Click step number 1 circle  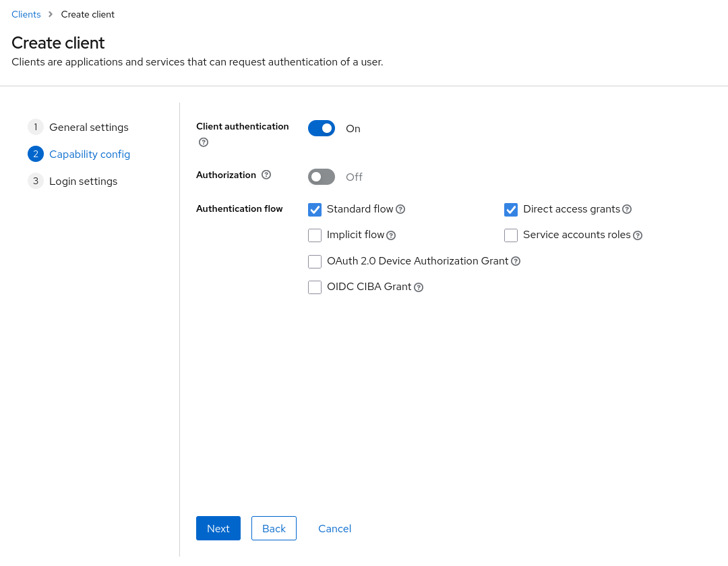[36, 127]
